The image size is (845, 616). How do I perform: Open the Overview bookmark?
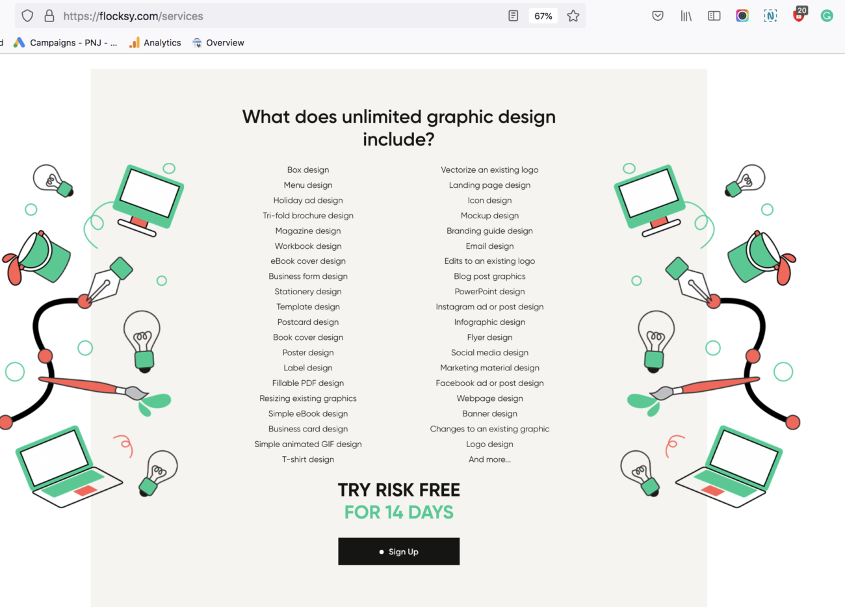[x=218, y=43]
